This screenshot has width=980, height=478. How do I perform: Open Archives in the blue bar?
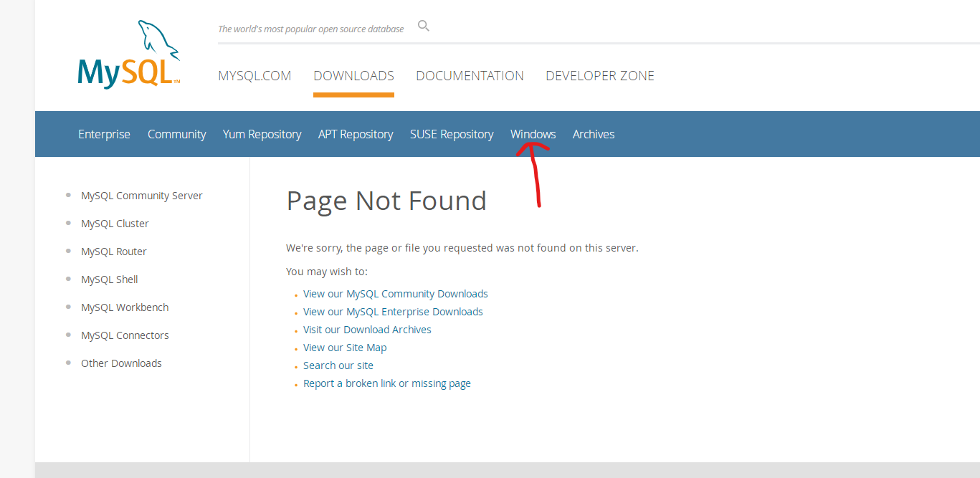[594, 134]
